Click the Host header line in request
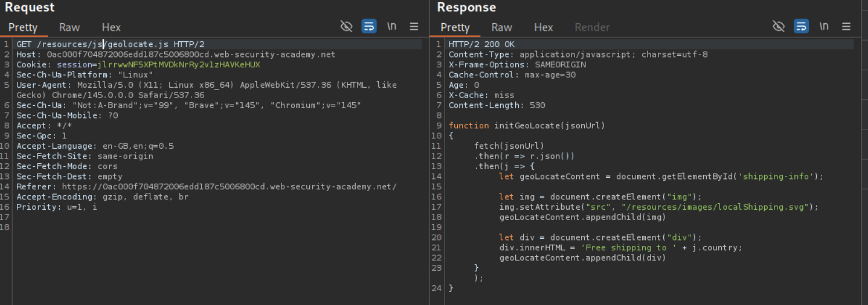Image resolution: width=868 pixels, height=305 pixels. (x=175, y=55)
